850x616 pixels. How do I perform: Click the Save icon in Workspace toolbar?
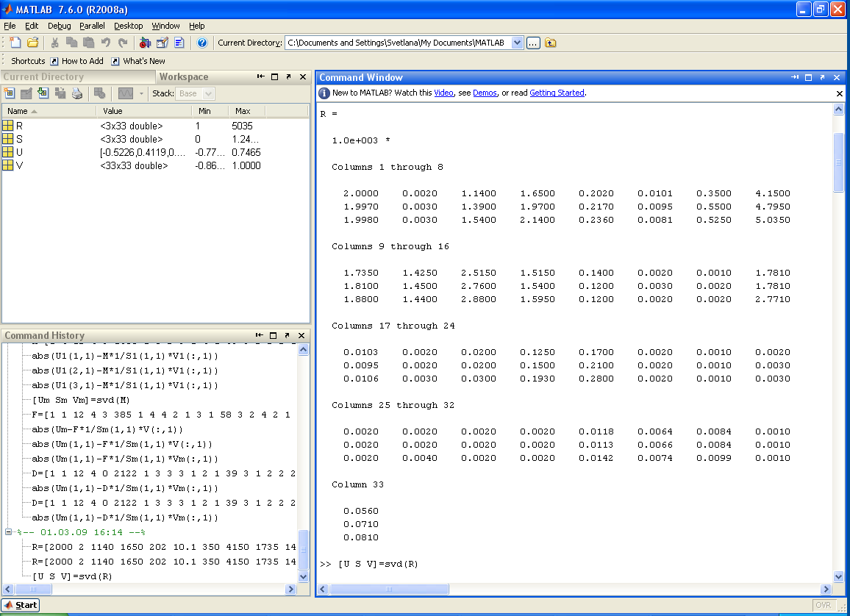pyautogui.click(x=60, y=93)
